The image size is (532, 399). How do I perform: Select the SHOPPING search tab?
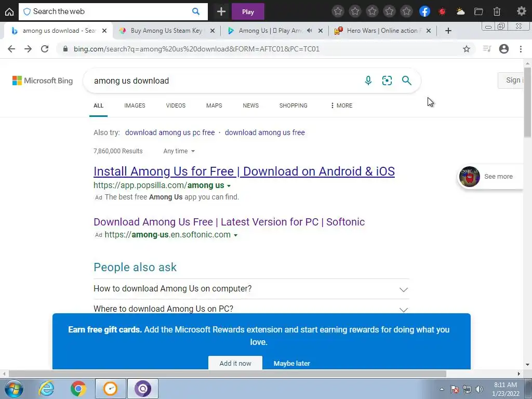pos(294,105)
